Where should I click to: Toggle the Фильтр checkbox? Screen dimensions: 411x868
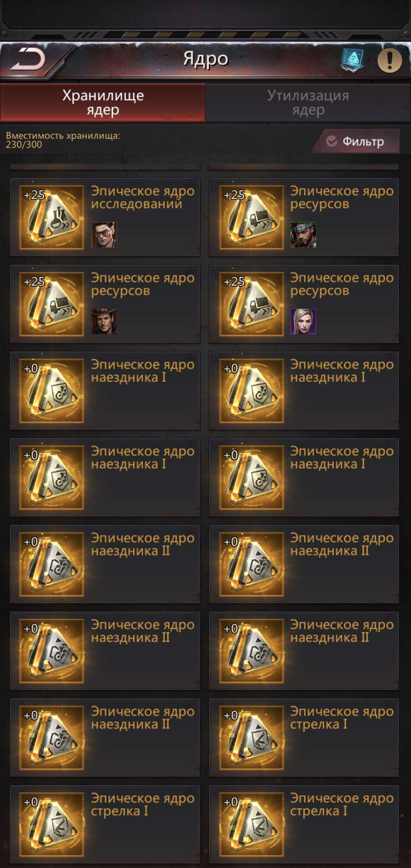click(332, 141)
